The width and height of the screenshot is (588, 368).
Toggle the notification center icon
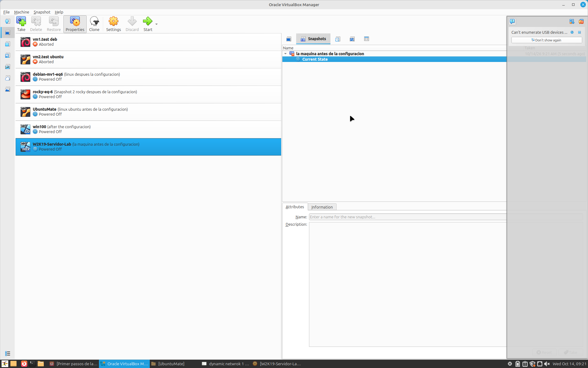coord(512,21)
